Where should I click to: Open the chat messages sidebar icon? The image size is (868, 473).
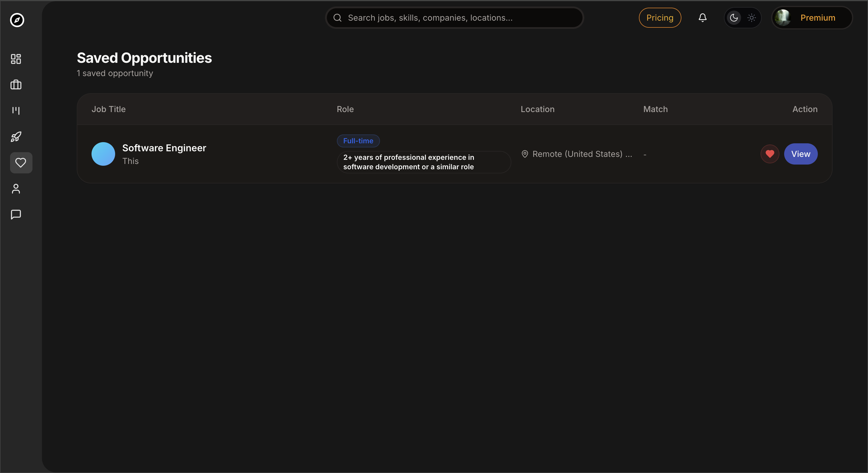click(x=16, y=215)
